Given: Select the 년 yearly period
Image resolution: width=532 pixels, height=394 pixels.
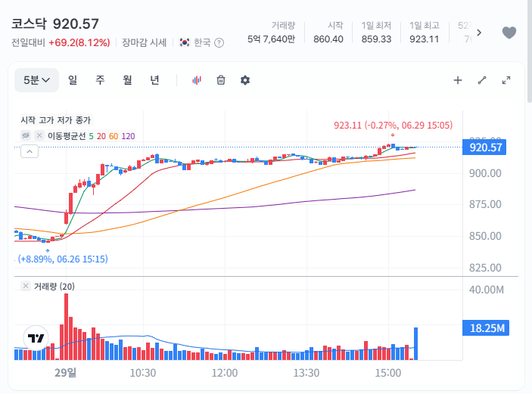Looking at the screenshot, I should tap(154, 80).
